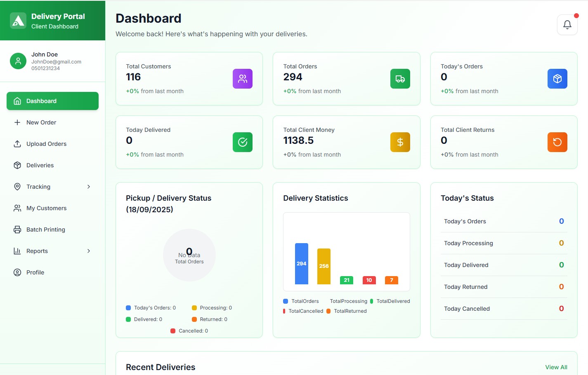Click John Doe's user avatar
Viewport: 588px width, 375px height.
18,61
